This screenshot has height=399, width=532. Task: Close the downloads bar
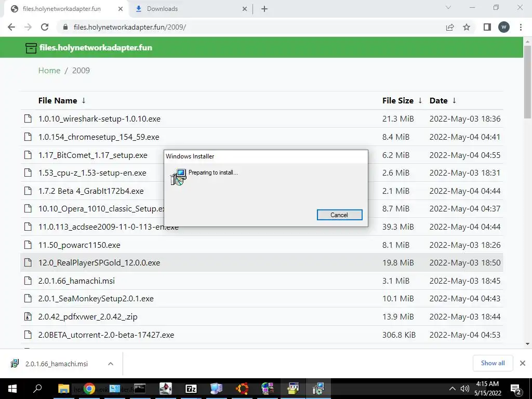click(523, 363)
